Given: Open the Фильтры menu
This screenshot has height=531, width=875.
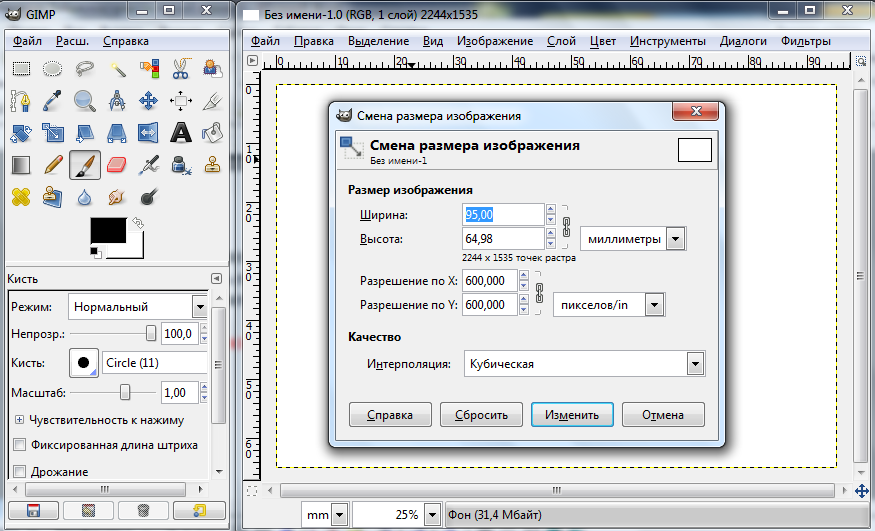Looking at the screenshot, I should click(x=806, y=41).
